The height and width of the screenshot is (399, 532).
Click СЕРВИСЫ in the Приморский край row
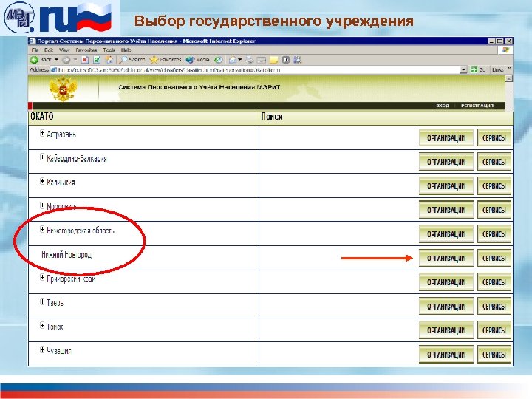(x=494, y=282)
